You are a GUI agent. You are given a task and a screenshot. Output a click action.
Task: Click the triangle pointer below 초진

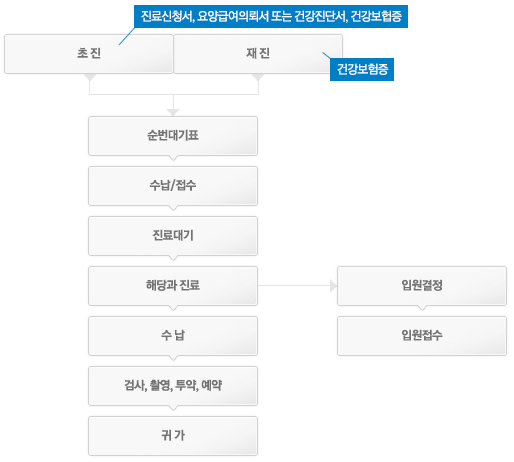(90, 77)
